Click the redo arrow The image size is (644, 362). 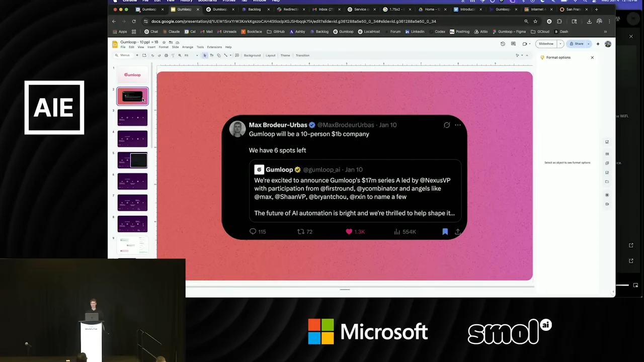[159, 55]
